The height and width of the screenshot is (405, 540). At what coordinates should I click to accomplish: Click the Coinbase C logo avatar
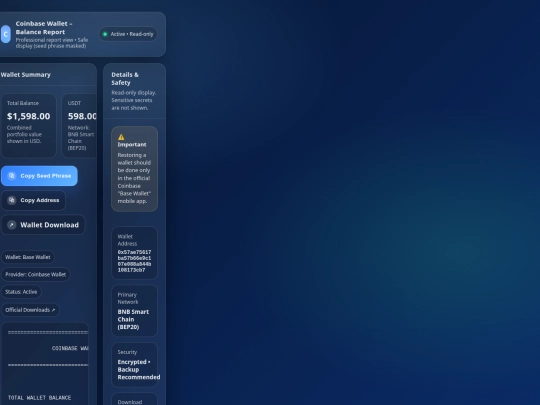[5, 34]
